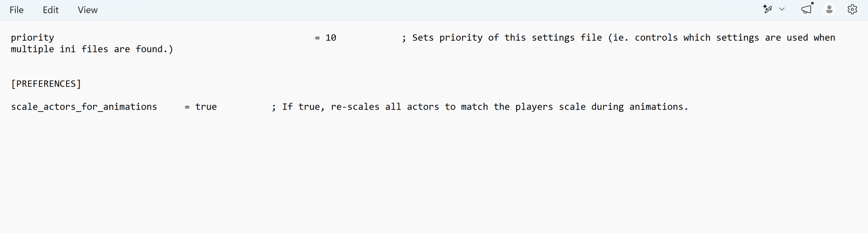Click the notification dot on the megaphone

812,3
